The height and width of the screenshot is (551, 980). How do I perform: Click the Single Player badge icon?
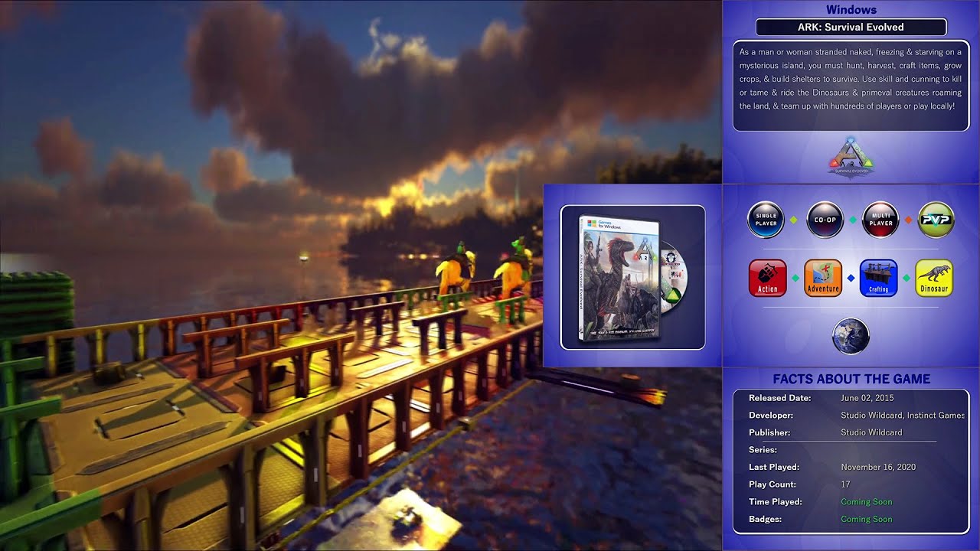point(766,220)
